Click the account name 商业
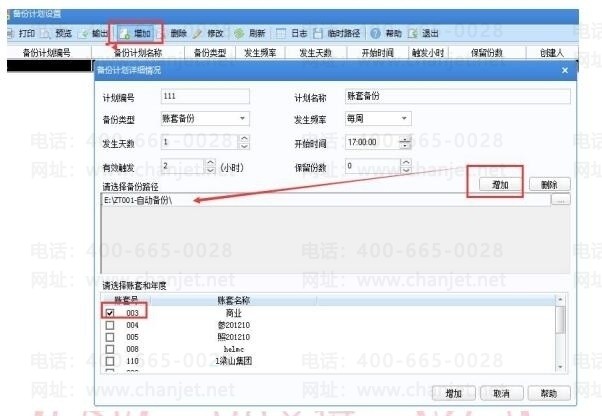602x416 pixels. tap(233, 313)
